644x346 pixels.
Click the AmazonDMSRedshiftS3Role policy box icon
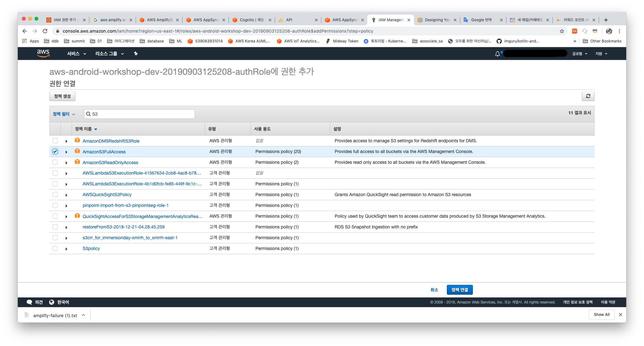click(x=77, y=140)
